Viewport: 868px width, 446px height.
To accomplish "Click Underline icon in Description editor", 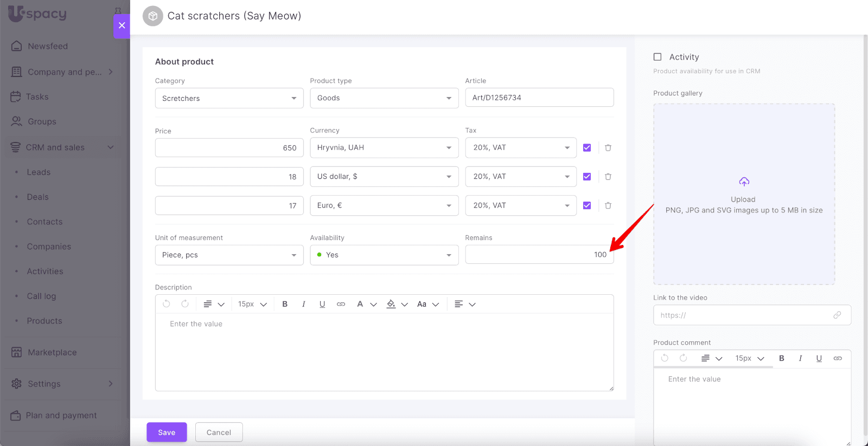I will pos(322,304).
